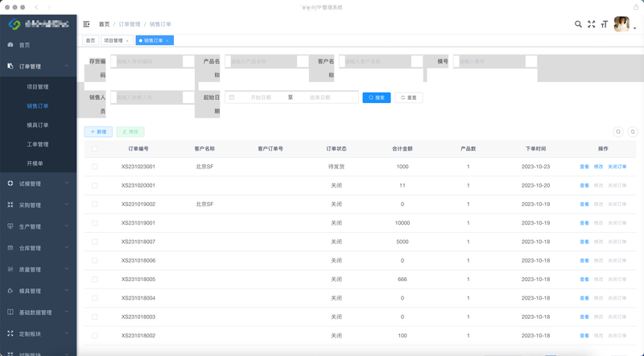Click the 新增 add button
The image size is (644, 356).
pyautogui.click(x=98, y=132)
